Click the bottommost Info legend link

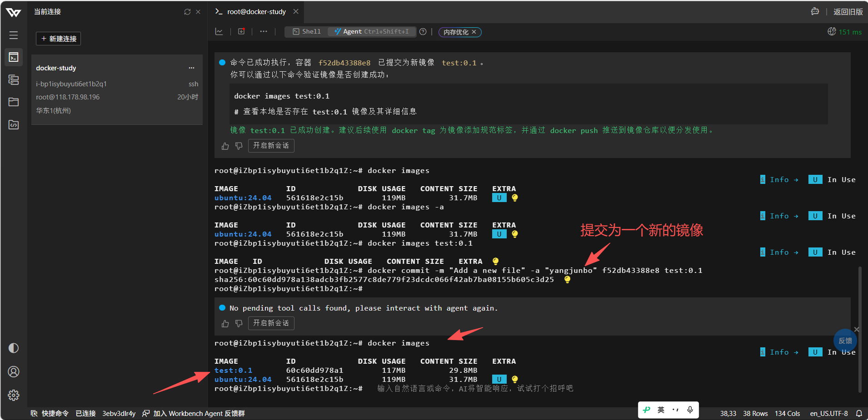click(x=779, y=352)
